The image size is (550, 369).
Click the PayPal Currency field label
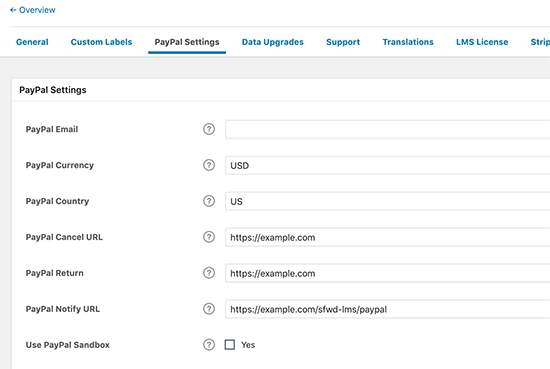pos(60,165)
